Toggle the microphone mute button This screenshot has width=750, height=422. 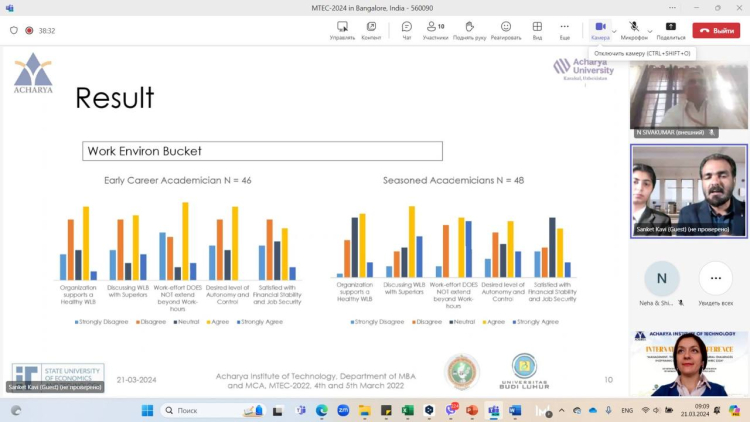coord(634,29)
